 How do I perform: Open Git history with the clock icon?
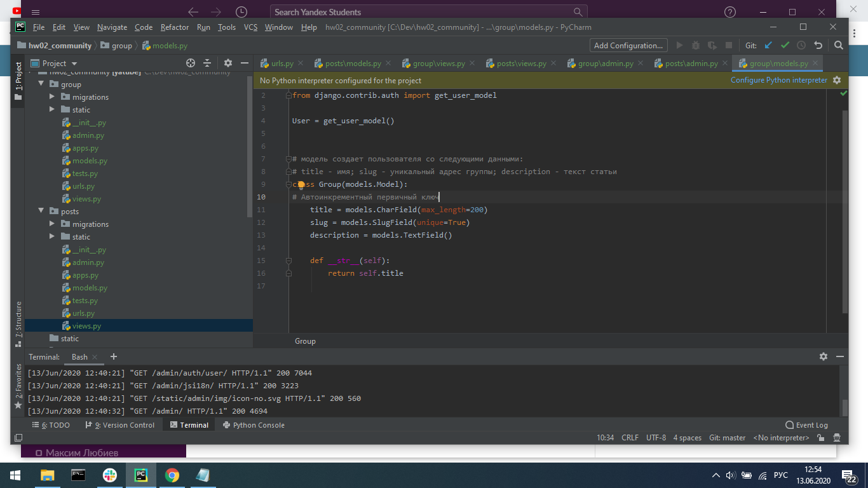click(801, 45)
